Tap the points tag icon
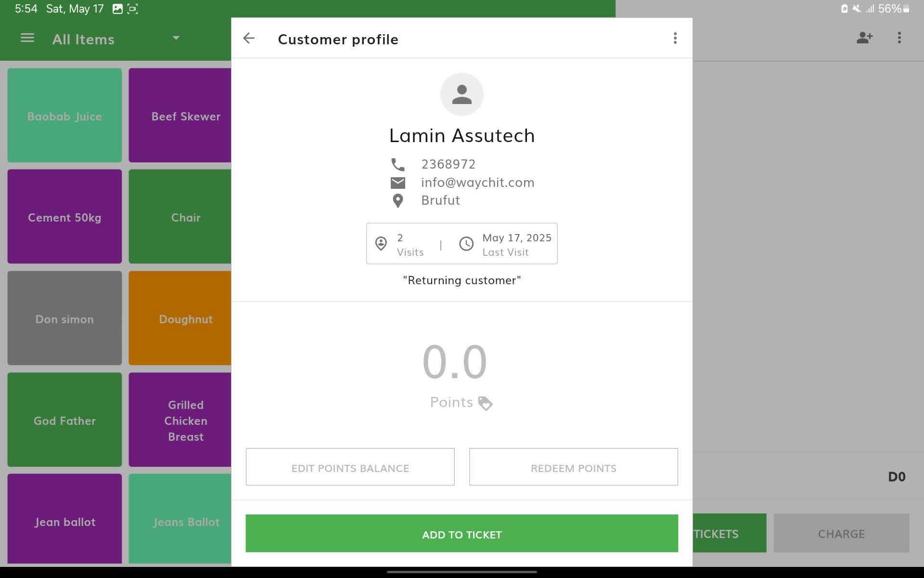924x578 pixels. 485,403
